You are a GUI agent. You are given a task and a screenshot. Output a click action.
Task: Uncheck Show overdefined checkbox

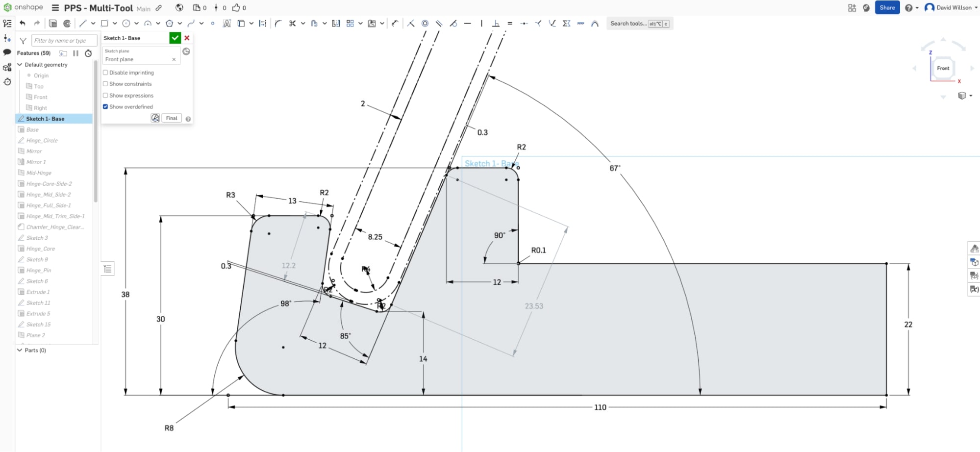point(105,107)
